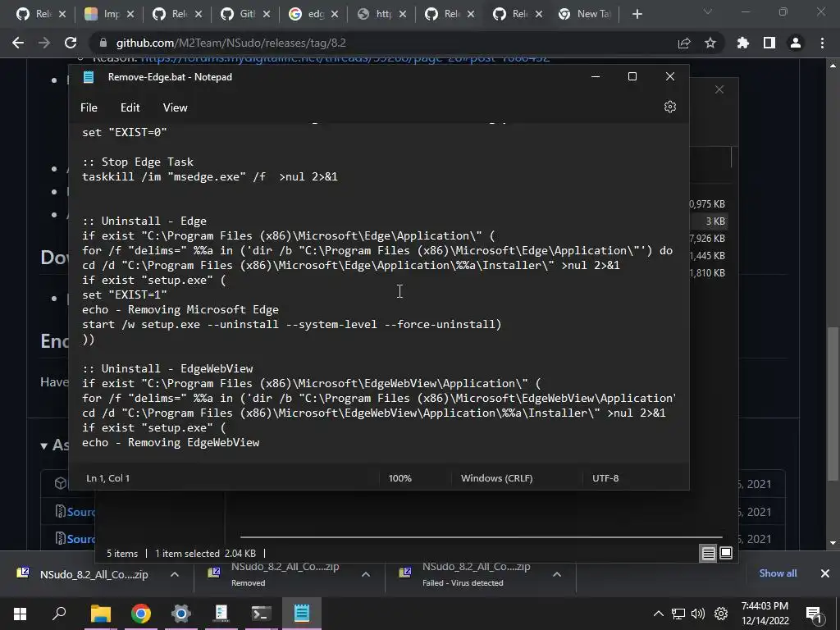Collapse the Assets section triangle on GitHub
The image size is (840, 630).
pos(44,445)
